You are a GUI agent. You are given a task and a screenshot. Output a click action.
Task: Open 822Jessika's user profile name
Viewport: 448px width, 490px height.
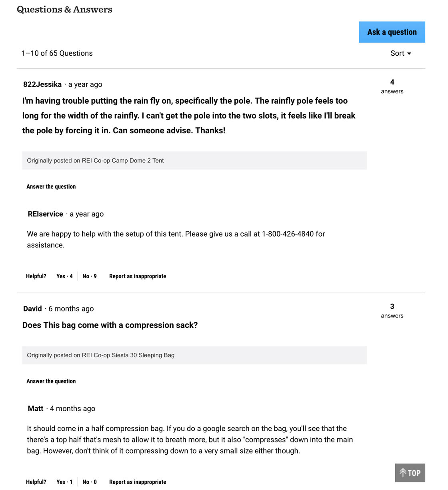(42, 84)
